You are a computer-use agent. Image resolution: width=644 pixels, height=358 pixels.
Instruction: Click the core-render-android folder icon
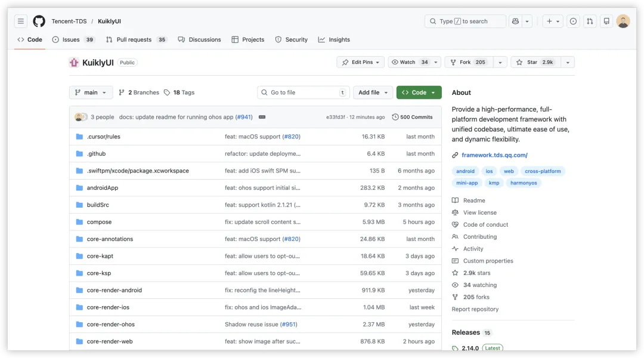(x=79, y=290)
